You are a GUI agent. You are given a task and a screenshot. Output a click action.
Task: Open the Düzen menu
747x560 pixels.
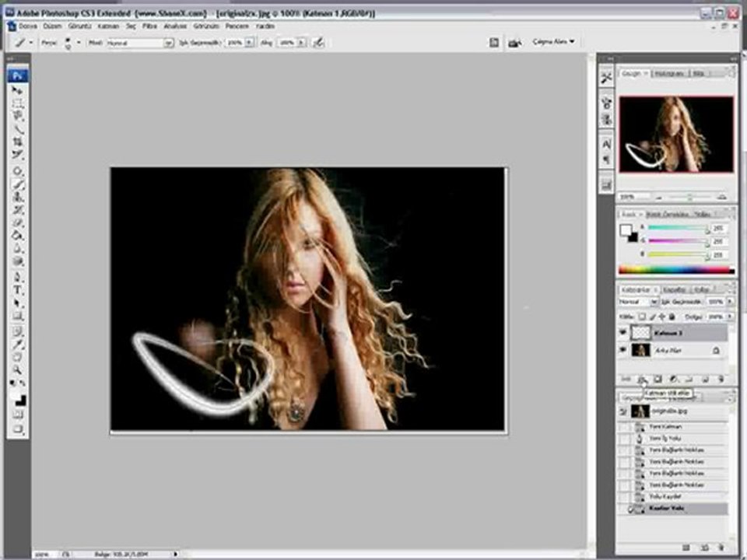52,26
